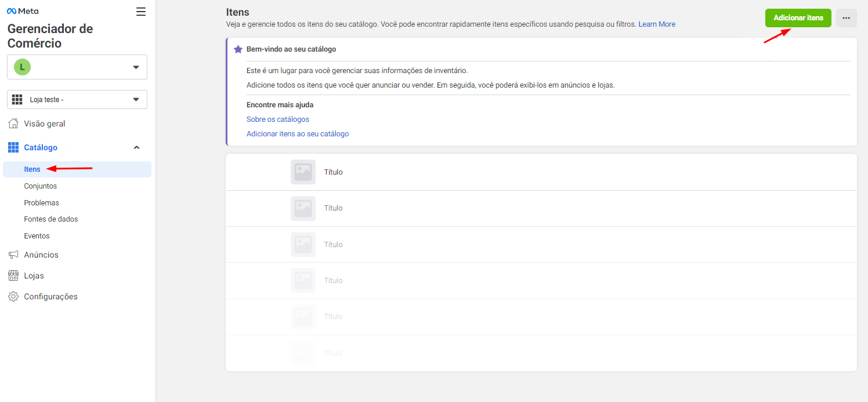Click the green Adicionar itens button
868x402 pixels.
click(798, 18)
